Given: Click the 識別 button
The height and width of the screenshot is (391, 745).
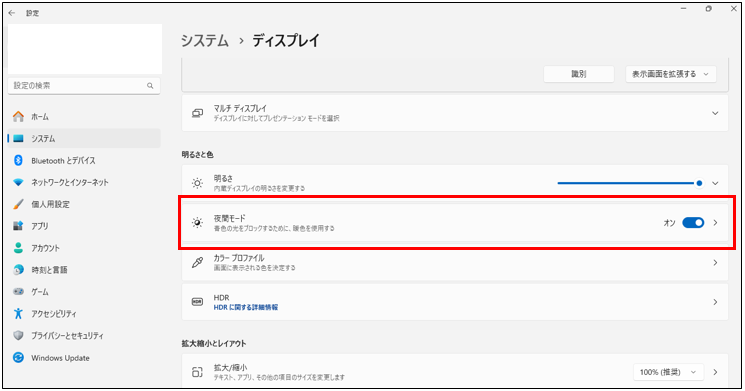Looking at the screenshot, I should point(579,74).
